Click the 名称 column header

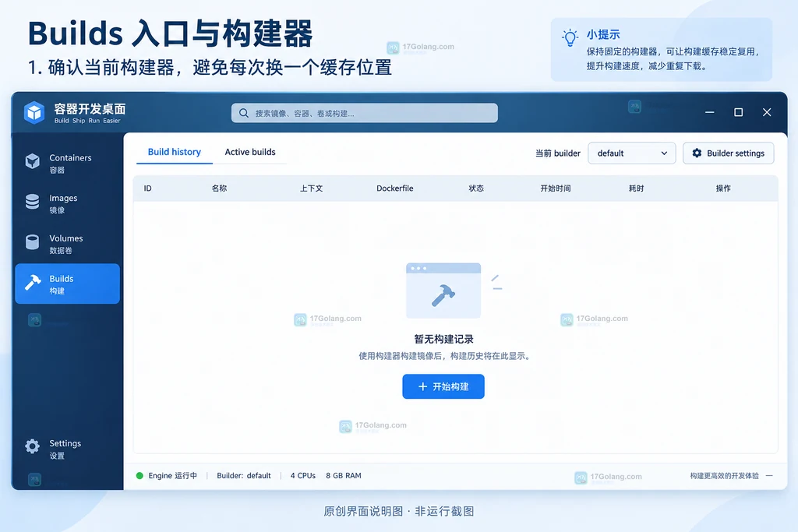(219, 188)
